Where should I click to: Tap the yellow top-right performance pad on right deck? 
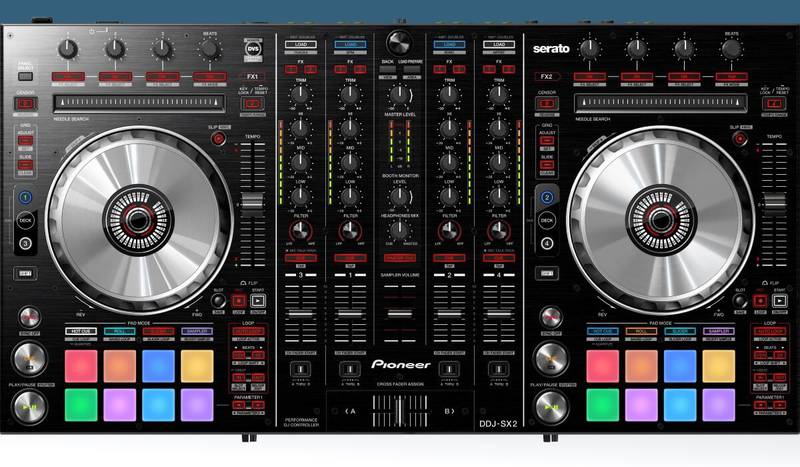point(718,365)
